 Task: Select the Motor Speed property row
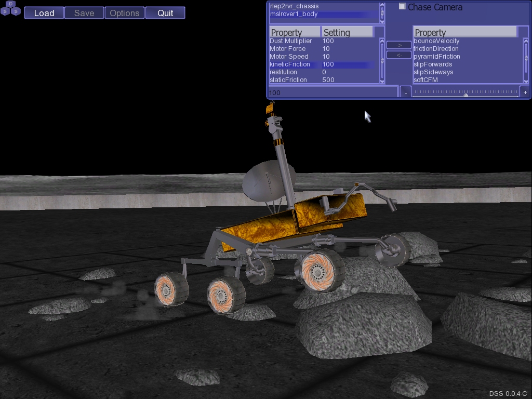pos(322,56)
